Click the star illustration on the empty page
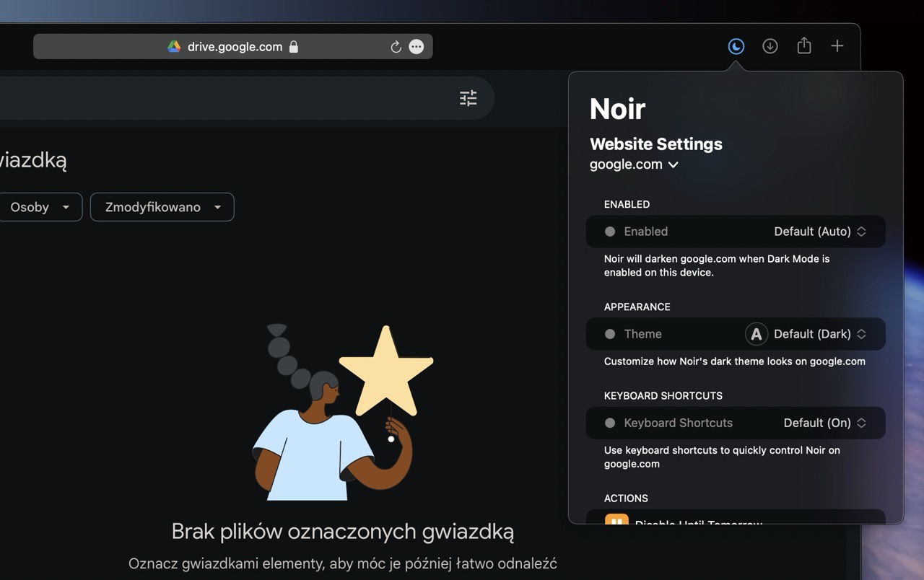 pos(386,371)
